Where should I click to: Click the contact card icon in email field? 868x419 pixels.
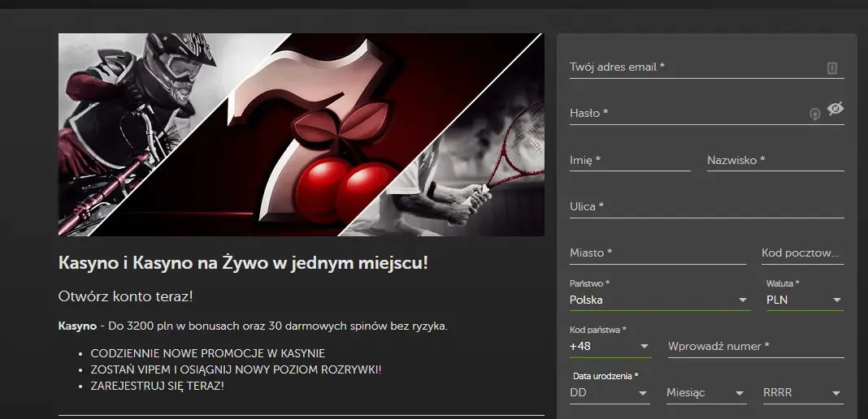point(832,68)
